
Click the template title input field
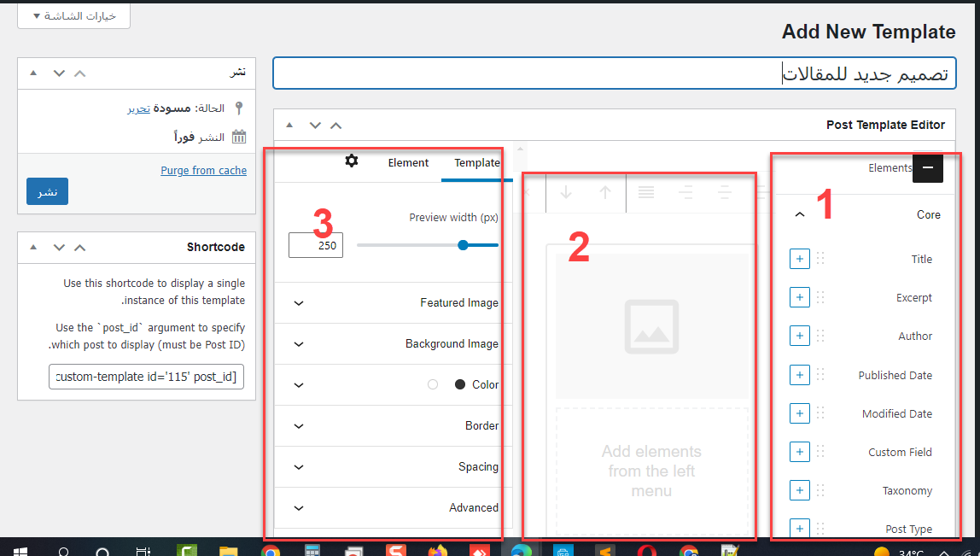pyautogui.click(x=614, y=73)
